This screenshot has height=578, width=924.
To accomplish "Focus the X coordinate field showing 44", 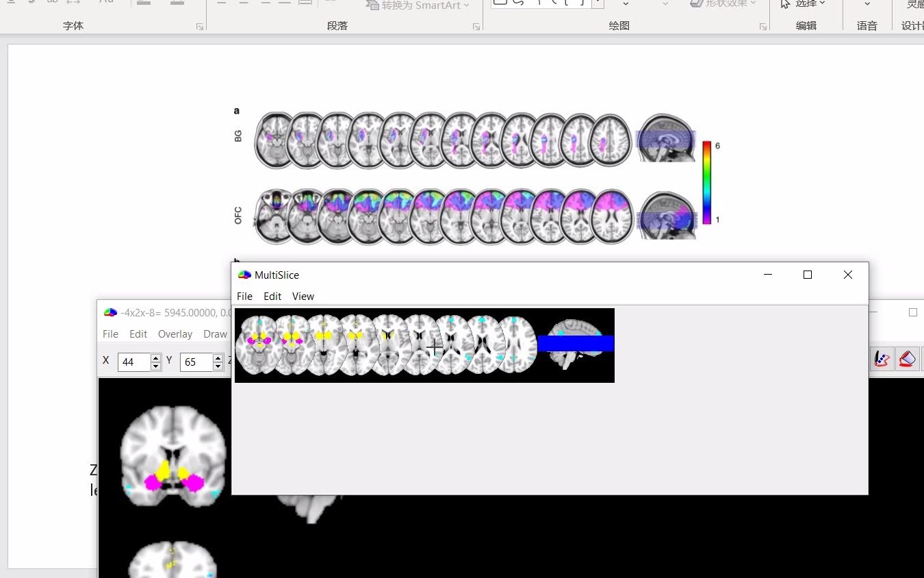I will point(134,362).
